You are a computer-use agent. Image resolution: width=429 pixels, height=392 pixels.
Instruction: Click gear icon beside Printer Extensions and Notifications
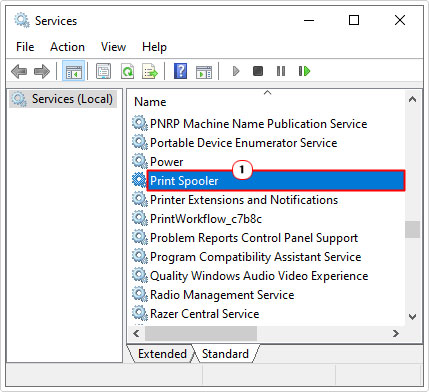pyautogui.click(x=139, y=199)
